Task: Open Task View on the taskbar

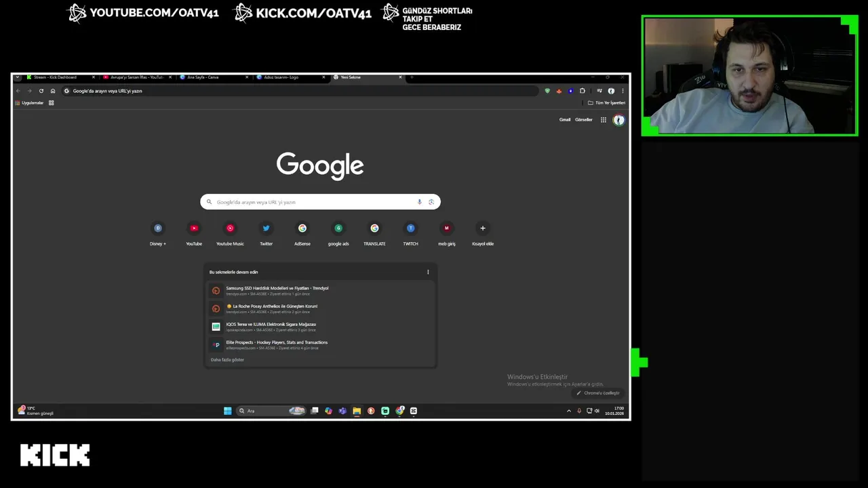Action: coord(315,411)
